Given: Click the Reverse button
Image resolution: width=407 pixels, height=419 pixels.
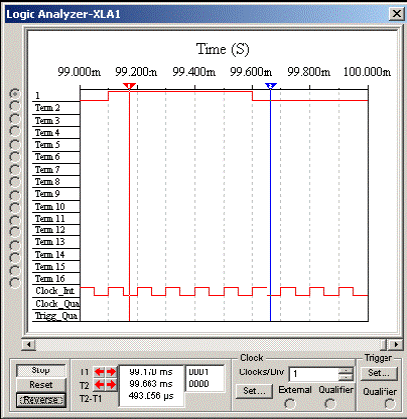Looking at the screenshot, I should pyautogui.click(x=41, y=400).
